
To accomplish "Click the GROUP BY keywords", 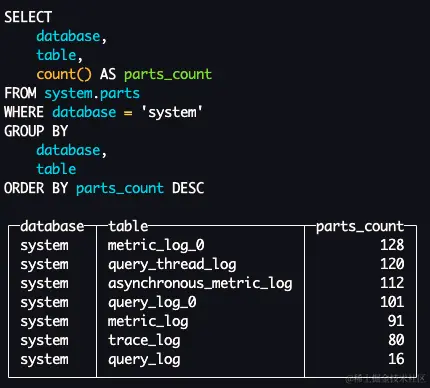I will pos(36,131).
